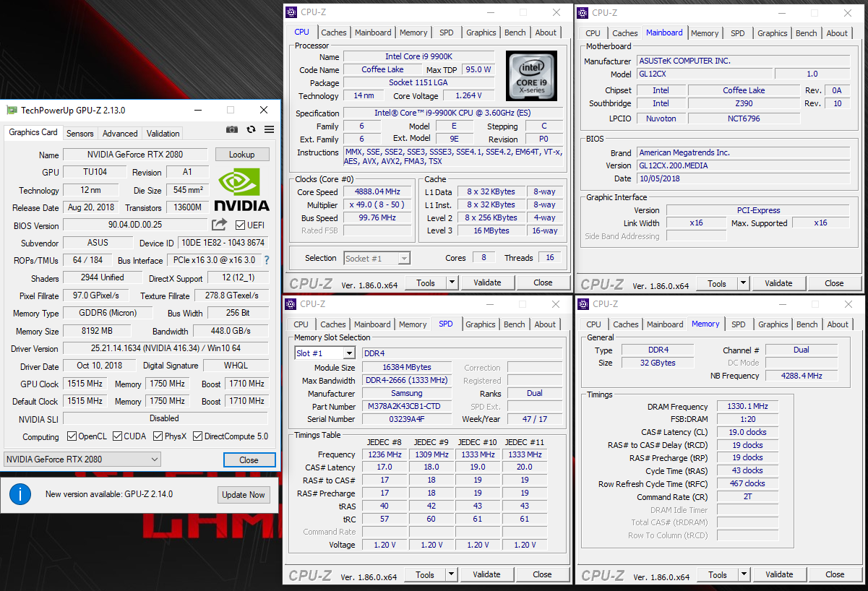Click the NB Frequency value 4288.4 MHz

coord(802,376)
